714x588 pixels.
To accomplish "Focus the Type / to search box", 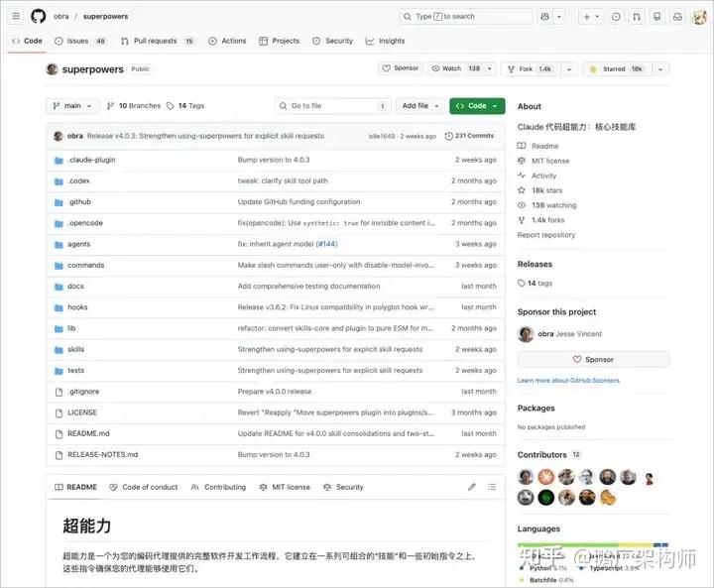I will [x=466, y=17].
